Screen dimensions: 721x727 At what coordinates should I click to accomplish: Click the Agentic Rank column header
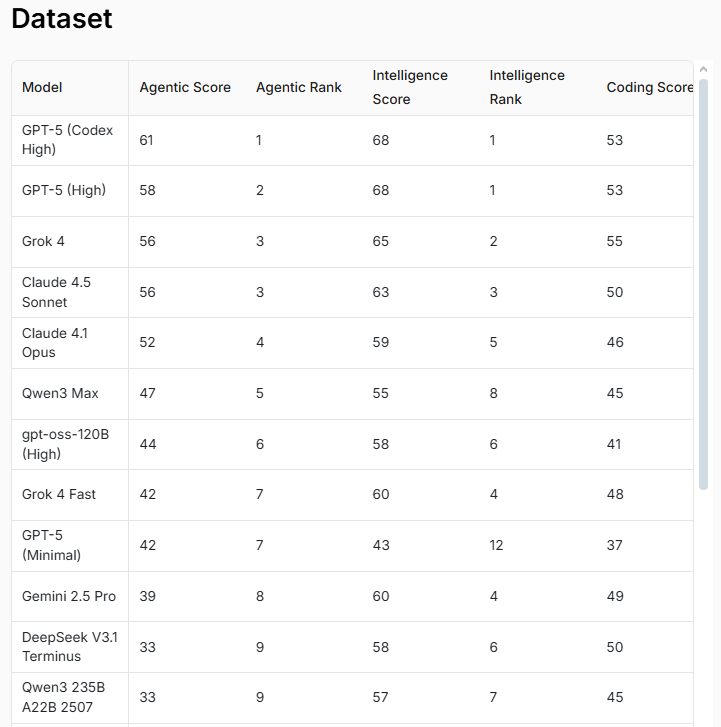point(298,88)
